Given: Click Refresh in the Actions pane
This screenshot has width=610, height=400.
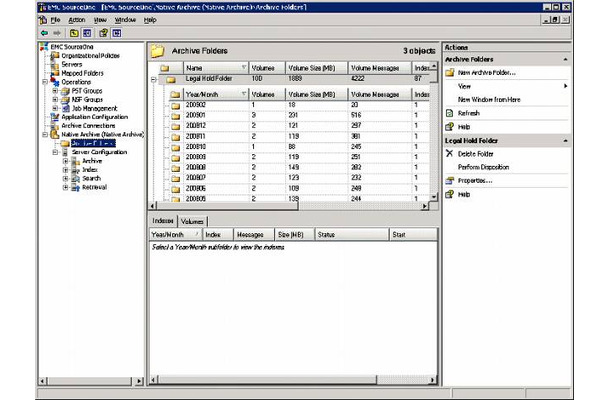Looking at the screenshot, I should (468, 113).
